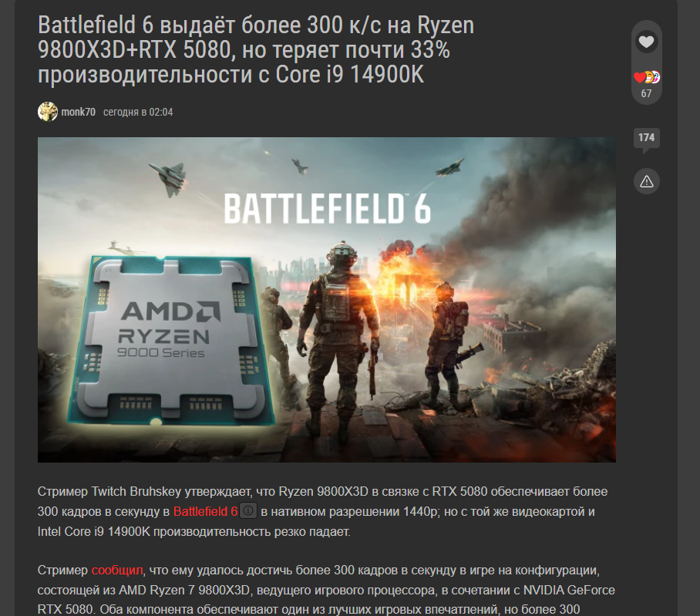The width and height of the screenshot is (700, 616).
Task: Open the 174 comments bubble
Action: [646, 139]
